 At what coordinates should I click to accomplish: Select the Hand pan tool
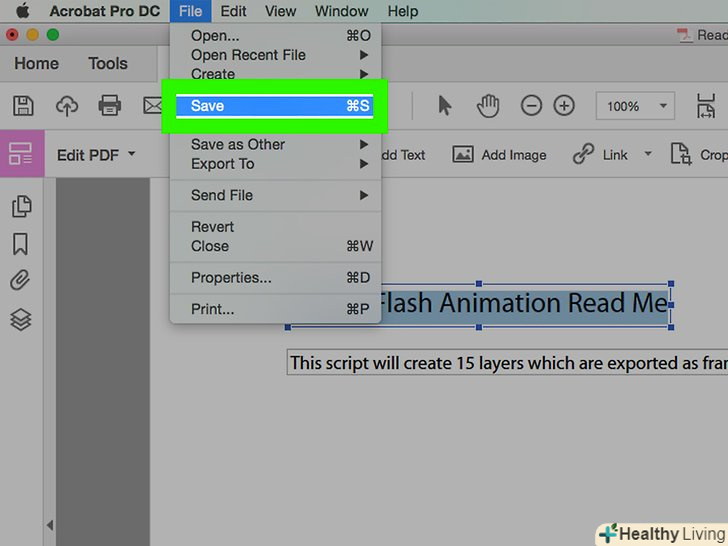point(488,106)
